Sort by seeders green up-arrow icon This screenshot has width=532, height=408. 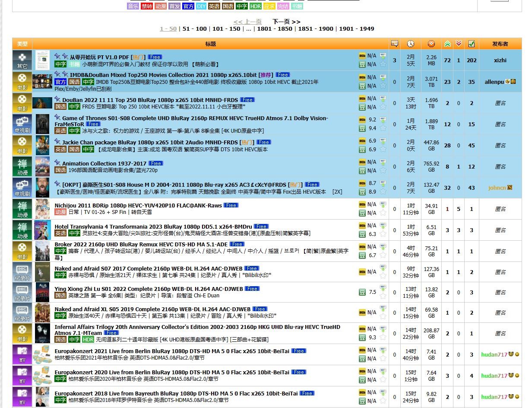coord(447,44)
